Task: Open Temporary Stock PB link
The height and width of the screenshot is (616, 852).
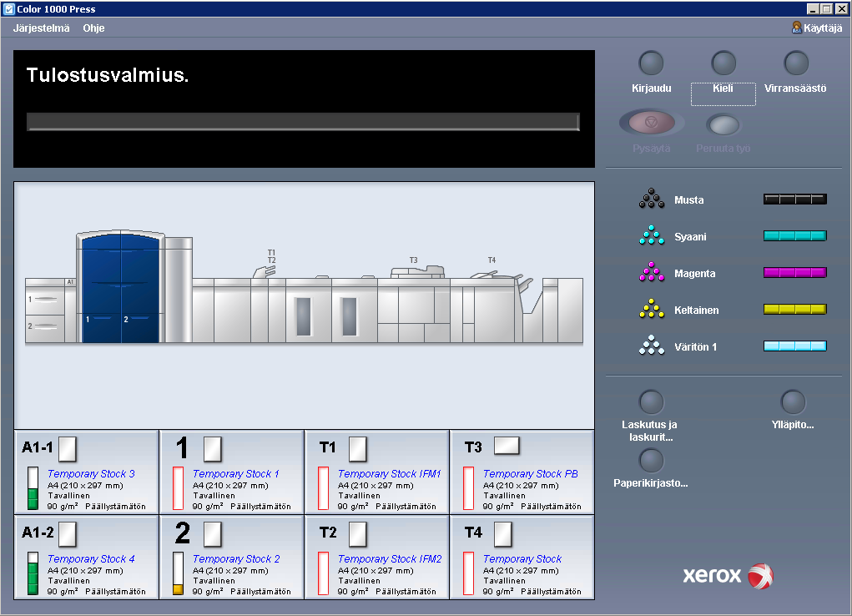Action: [x=531, y=473]
